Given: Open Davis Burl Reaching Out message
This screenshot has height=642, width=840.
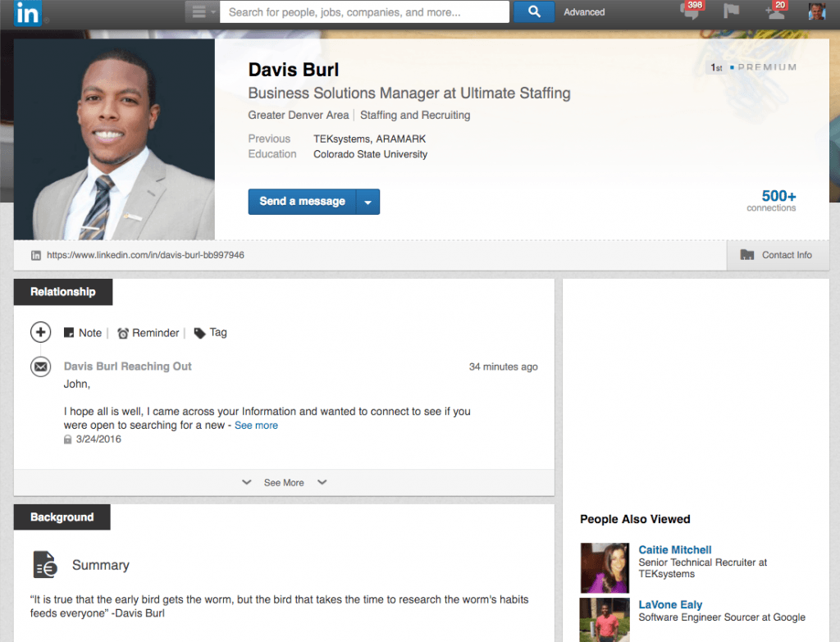Looking at the screenshot, I should [127, 367].
